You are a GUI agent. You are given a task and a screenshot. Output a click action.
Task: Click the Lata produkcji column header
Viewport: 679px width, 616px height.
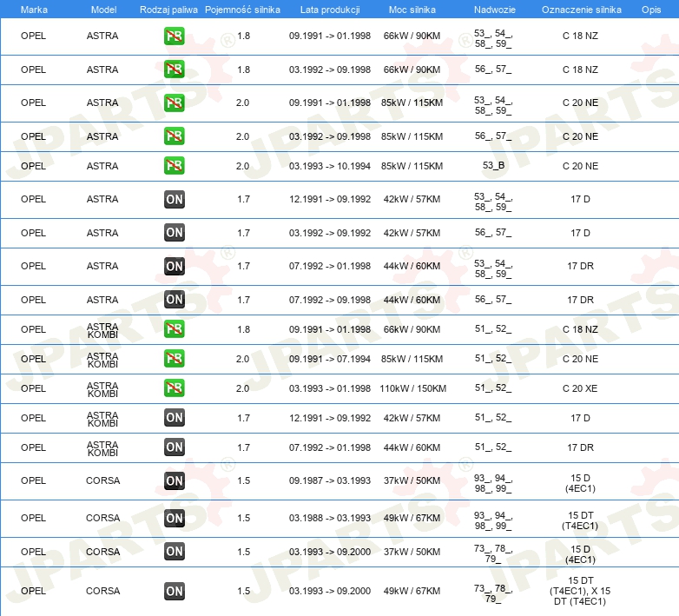[x=330, y=10]
